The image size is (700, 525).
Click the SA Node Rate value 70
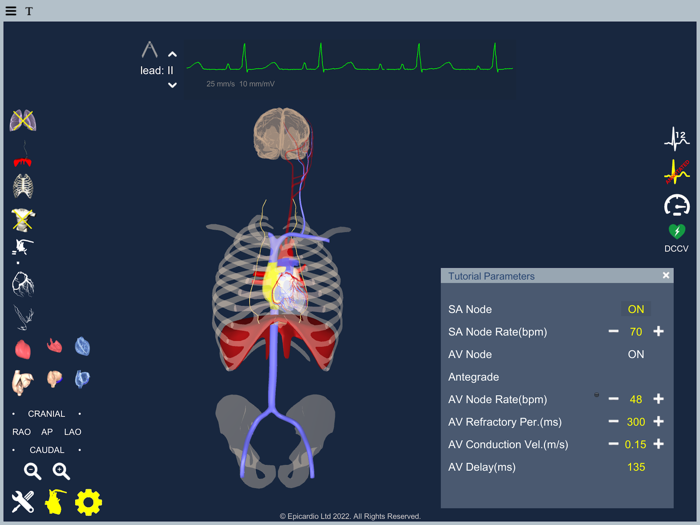click(636, 332)
